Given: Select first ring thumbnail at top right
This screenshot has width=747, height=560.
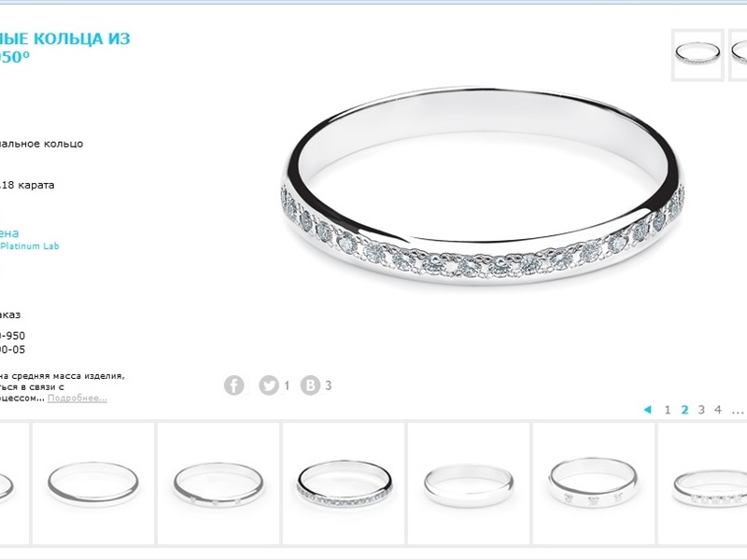Looking at the screenshot, I should 698,55.
